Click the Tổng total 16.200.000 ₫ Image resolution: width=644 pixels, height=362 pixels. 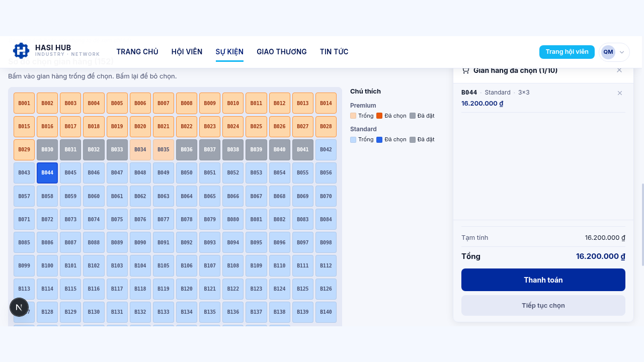[x=601, y=256]
